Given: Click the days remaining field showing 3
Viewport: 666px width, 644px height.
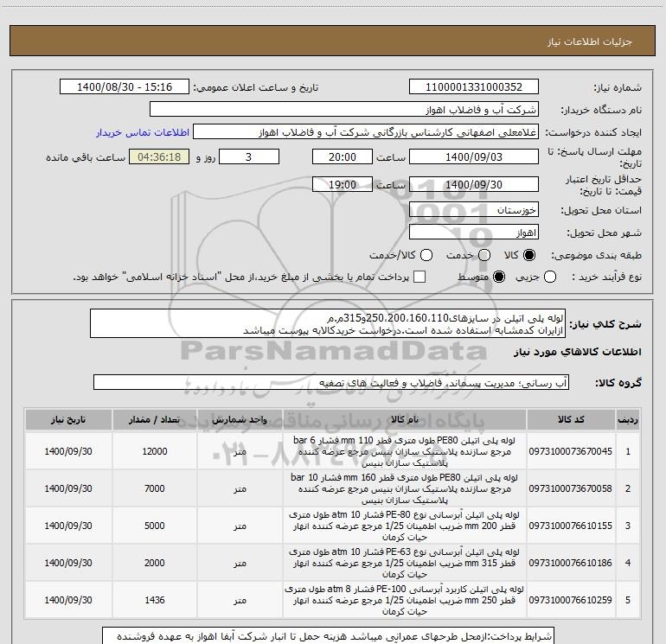Looking at the screenshot, I should pyautogui.click(x=249, y=156).
